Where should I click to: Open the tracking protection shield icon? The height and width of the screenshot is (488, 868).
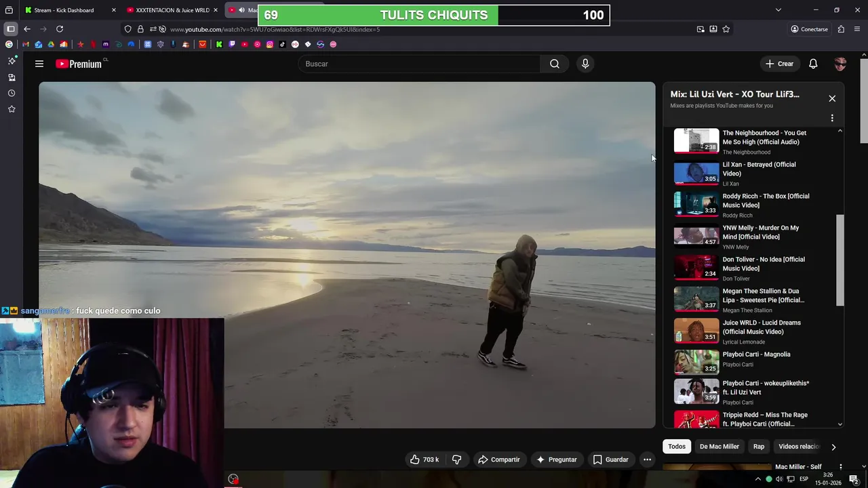point(127,29)
